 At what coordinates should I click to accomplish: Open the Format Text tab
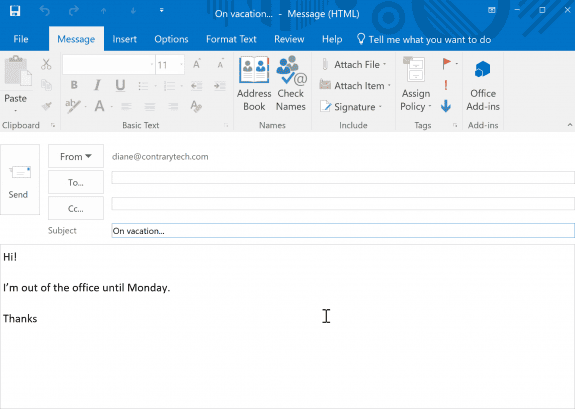click(231, 39)
